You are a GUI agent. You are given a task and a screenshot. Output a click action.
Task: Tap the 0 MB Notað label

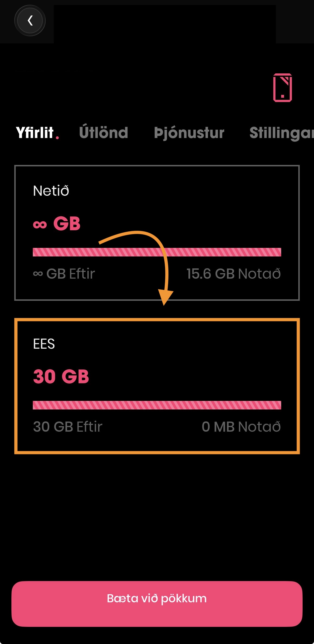pos(241,426)
